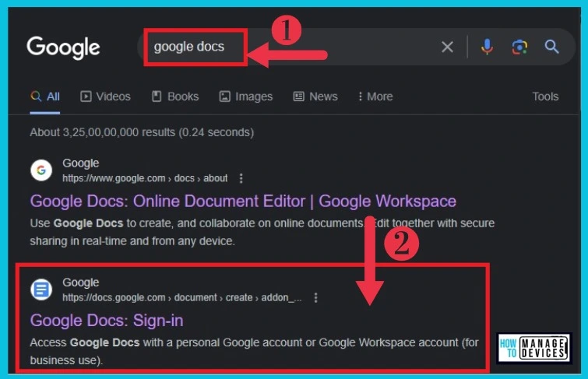The height and width of the screenshot is (379, 588).
Task: Click the Google site name above Sign-in result
Action: pyautogui.click(x=81, y=282)
